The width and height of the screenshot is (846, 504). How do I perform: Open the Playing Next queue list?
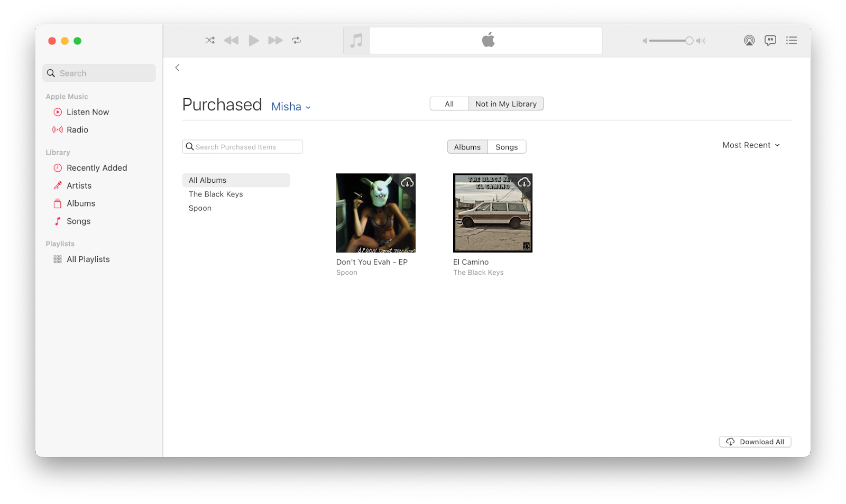click(x=792, y=40)
